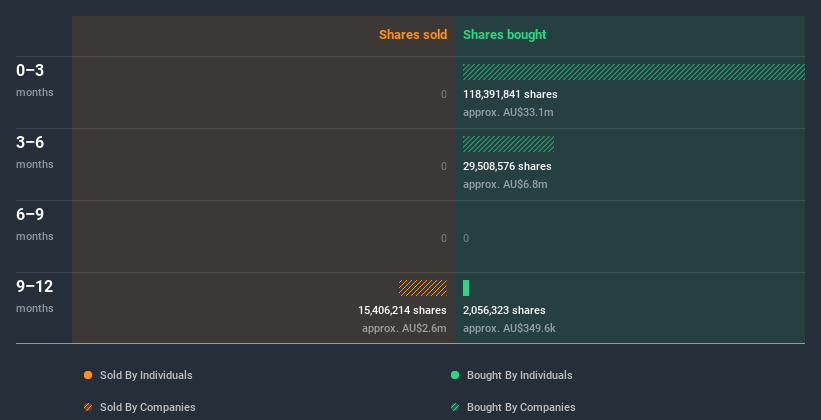Click the 2,056,323 shares bought value
Viewport: 821px width, 420px height.
point(504,310)
